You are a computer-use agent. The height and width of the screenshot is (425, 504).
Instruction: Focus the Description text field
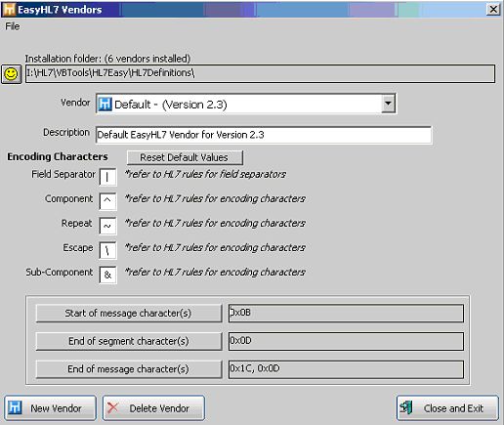pos(264,135)
